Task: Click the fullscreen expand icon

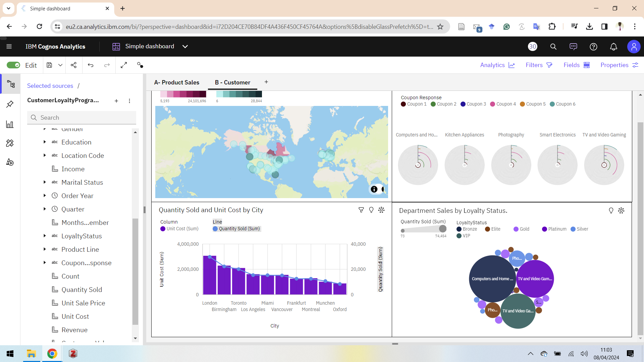Action: [x=124, y=65]
